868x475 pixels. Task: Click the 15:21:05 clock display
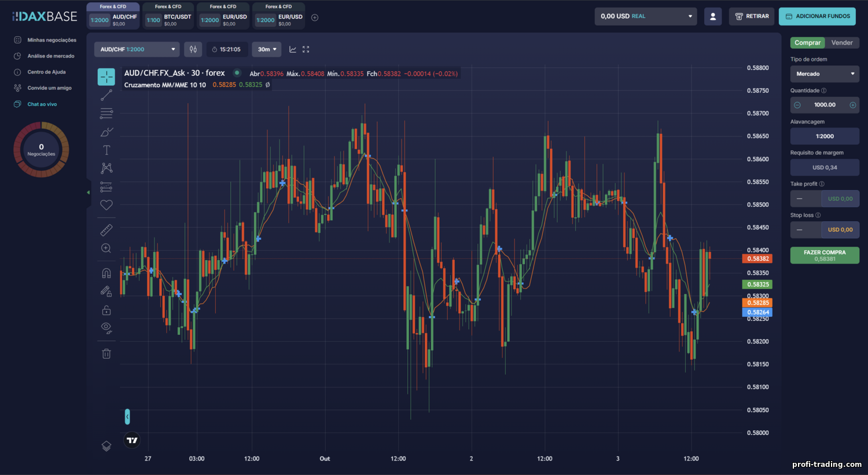point(227,49)
